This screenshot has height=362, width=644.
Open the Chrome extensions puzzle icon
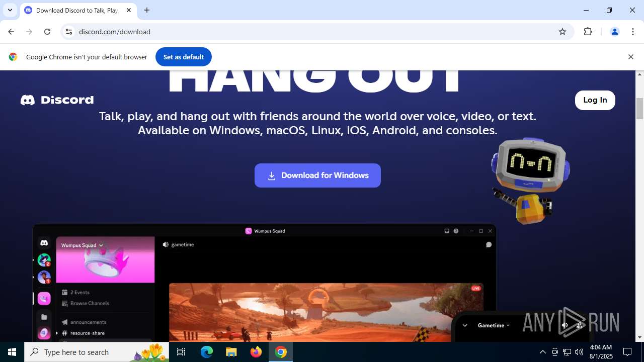(588, 32)
